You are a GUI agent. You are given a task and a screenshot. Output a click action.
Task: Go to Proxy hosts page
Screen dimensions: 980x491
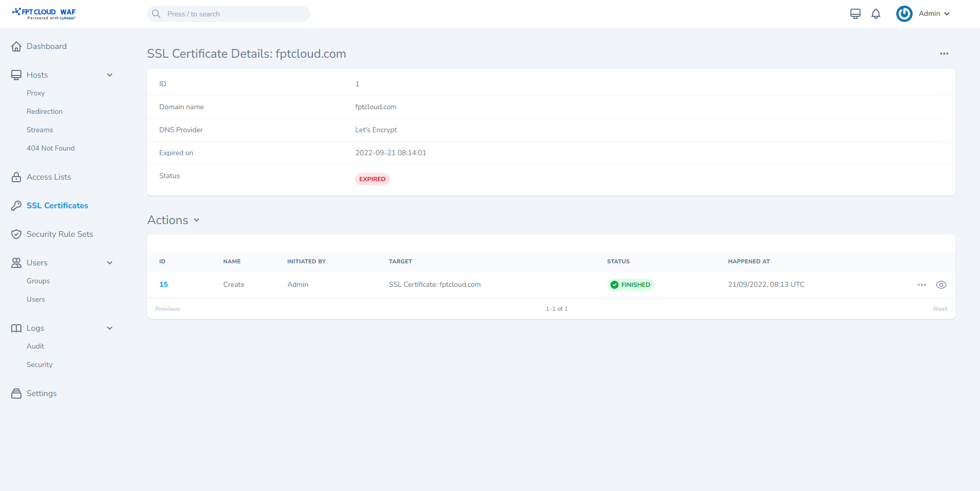36,93
